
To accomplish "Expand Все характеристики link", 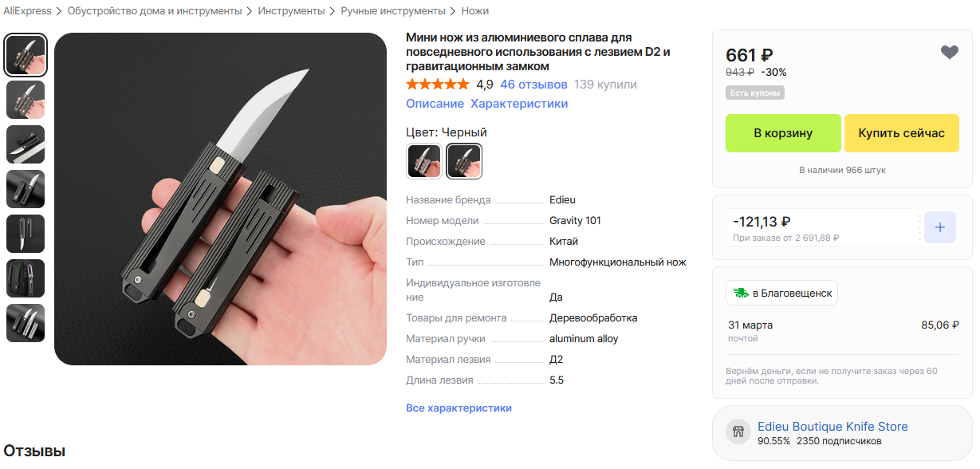I will point(459,408).
